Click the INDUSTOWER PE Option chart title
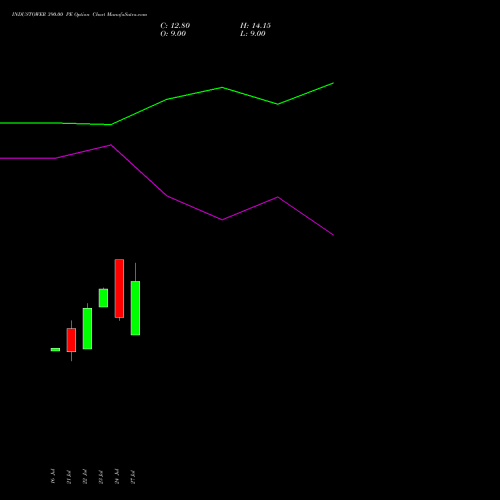 tap(79, 14)
